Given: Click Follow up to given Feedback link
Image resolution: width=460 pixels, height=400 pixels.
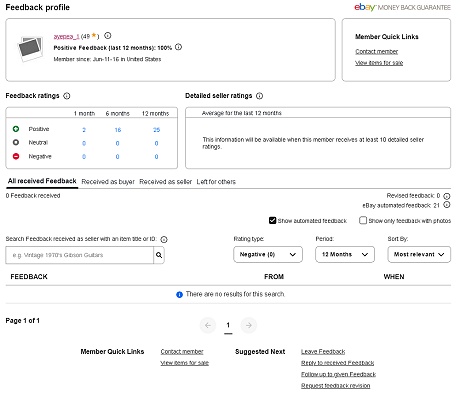Looking at the screenshot, I should coord(338,374).
